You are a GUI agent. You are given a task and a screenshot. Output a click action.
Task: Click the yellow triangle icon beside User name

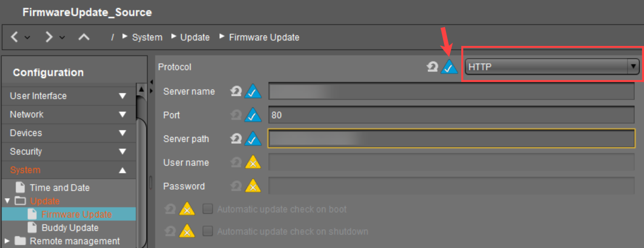coord(253,163)
